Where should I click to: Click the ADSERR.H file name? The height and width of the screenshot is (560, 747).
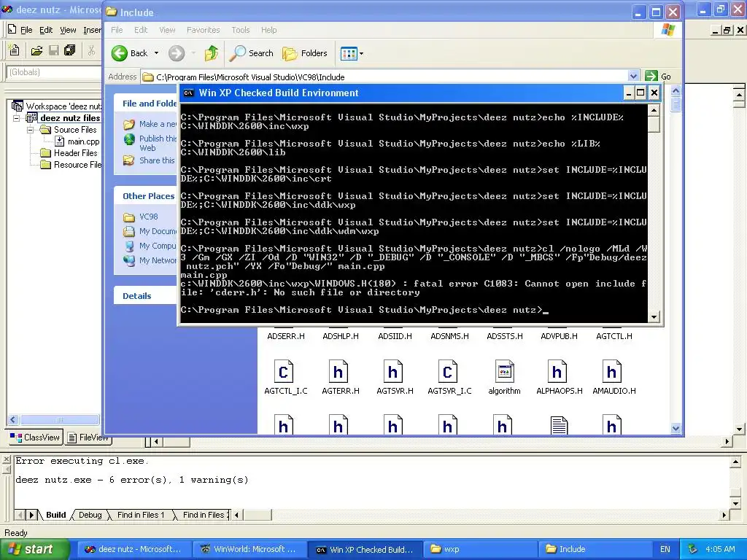pyautogui.click(x=286, y=336)
